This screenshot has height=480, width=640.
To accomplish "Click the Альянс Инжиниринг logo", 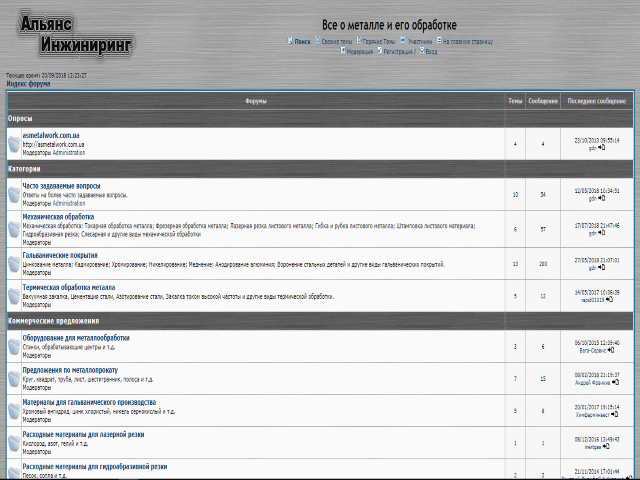I will click(76, 35).
